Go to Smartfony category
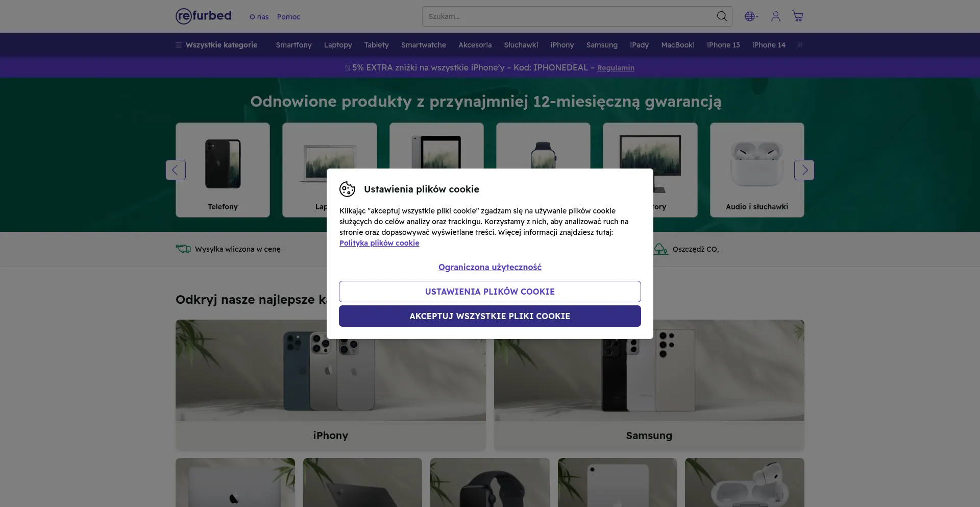980x507 pixels. (294, 45)
